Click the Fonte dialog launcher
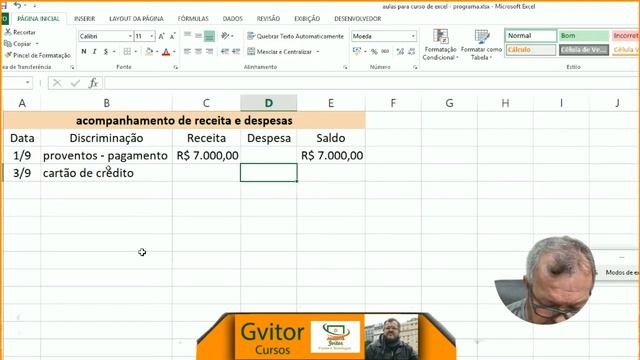This screenshot has height=360, width=640. tap(176, 67)
